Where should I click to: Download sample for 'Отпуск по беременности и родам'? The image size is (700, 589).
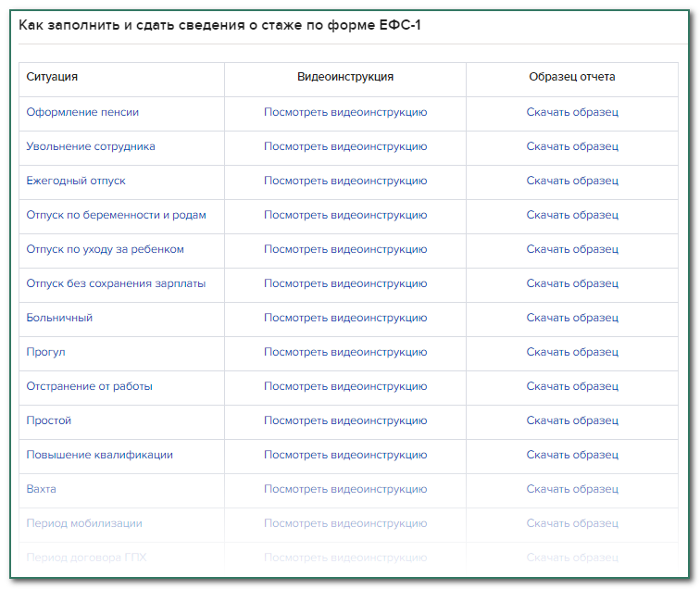tap(571, 215)
